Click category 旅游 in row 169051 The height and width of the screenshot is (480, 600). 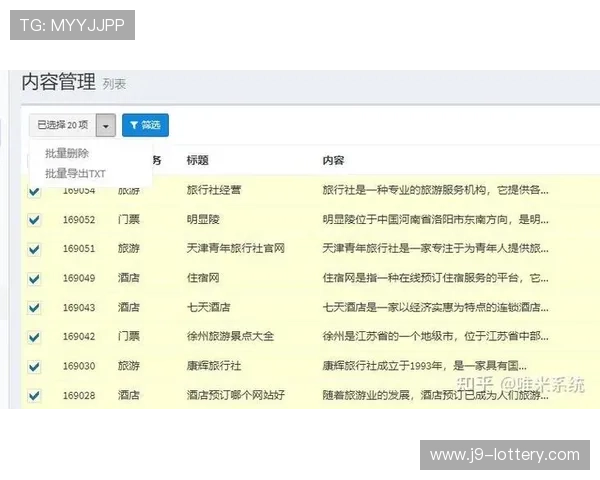point(129,248)
